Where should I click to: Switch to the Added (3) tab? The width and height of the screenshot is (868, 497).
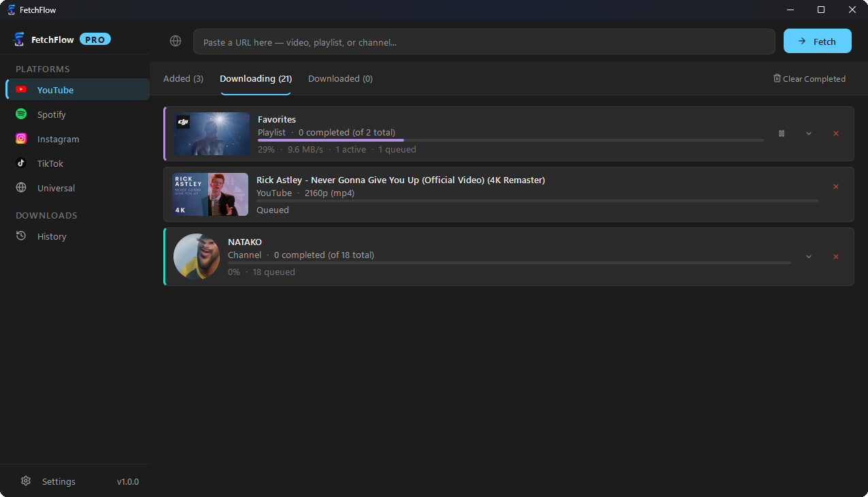coord(183,78)
